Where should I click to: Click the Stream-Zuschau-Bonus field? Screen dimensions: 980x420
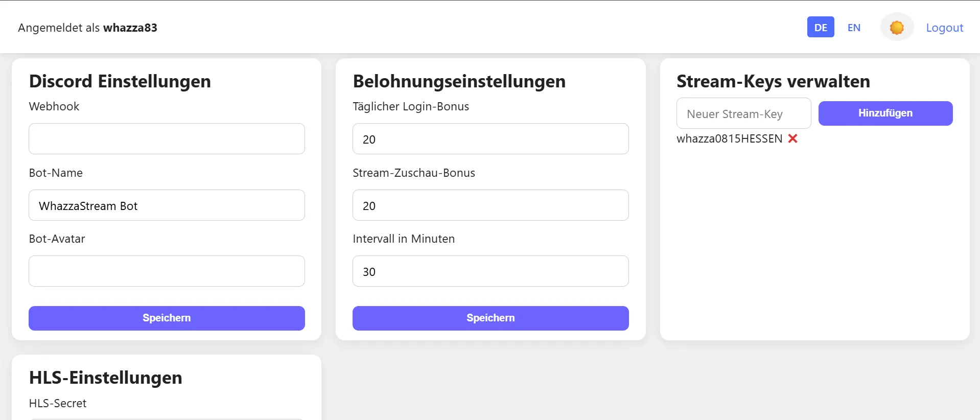[x=491, y=205]
